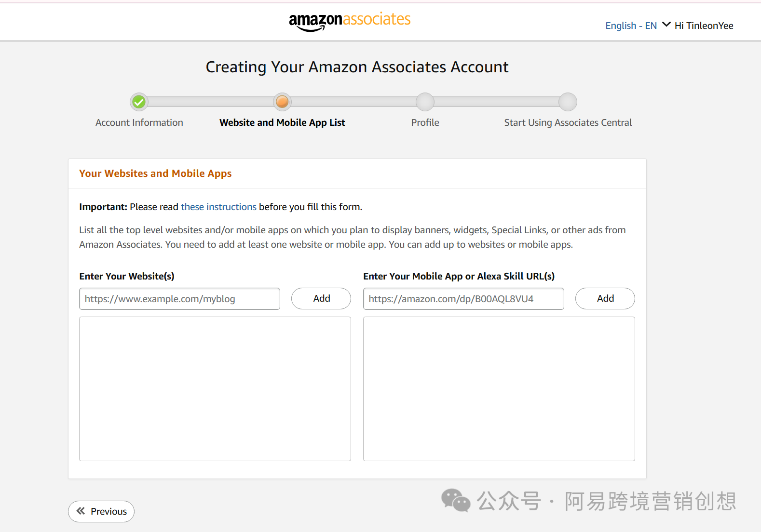Click Add button next to mobile app field
This screenshot has height=532, width=761.
(x=605, y=298)
